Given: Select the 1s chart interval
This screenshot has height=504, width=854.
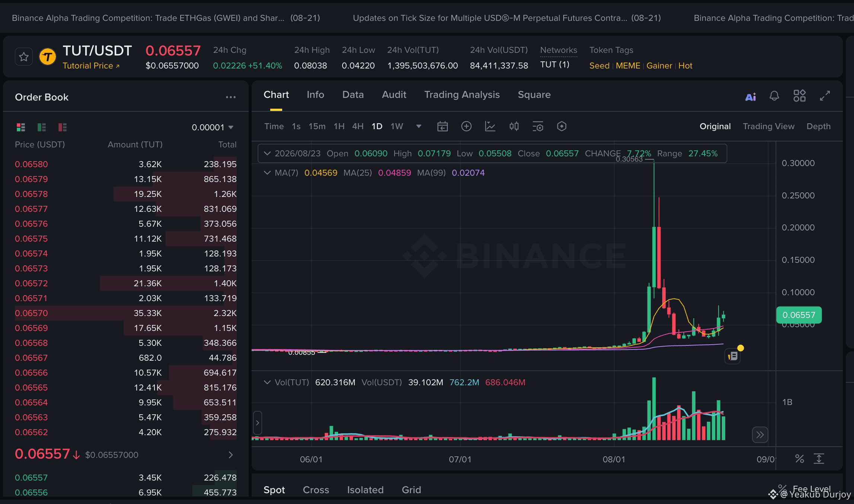Looking at the screenshot, I should pyautogui.click(x=296, y=127).
